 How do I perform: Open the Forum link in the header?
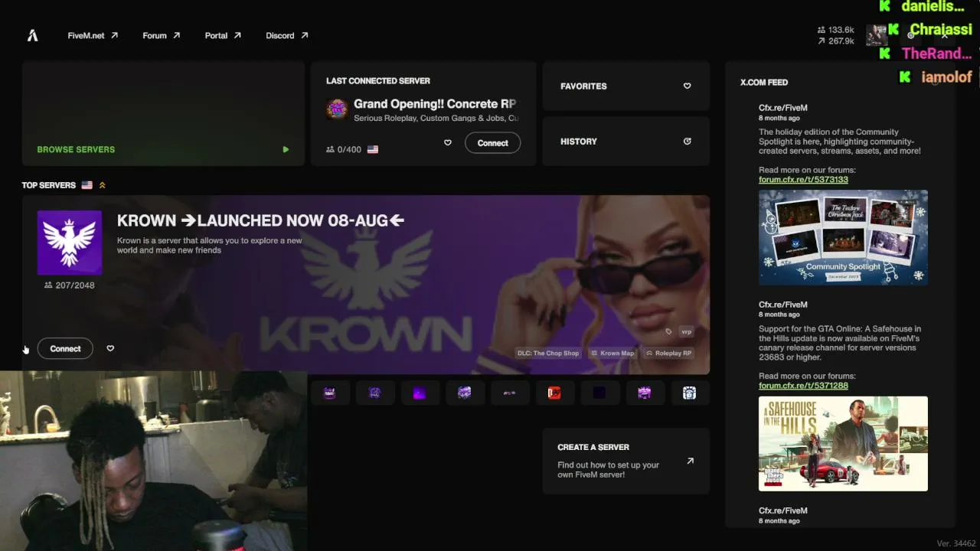pyautogui.click(x=162, y=35)
